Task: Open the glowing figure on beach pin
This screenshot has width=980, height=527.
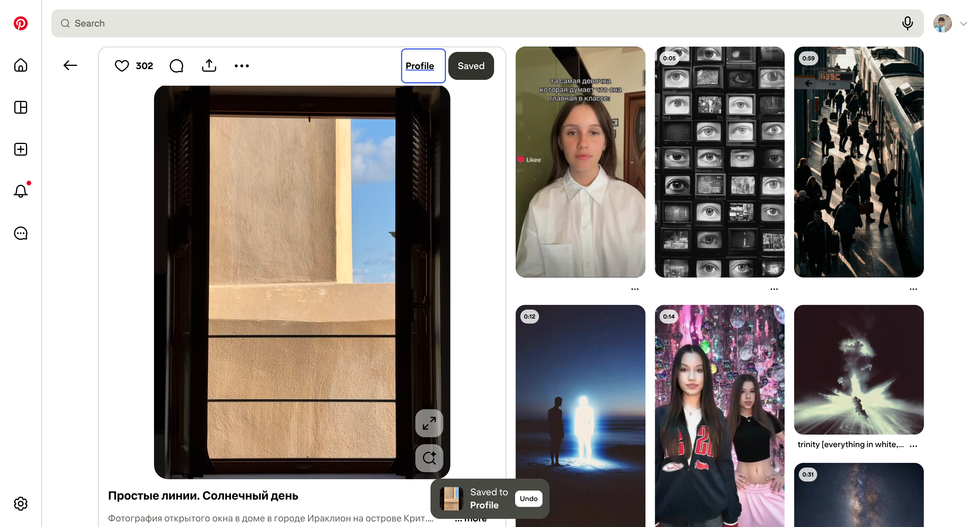Action: point(580,416)
